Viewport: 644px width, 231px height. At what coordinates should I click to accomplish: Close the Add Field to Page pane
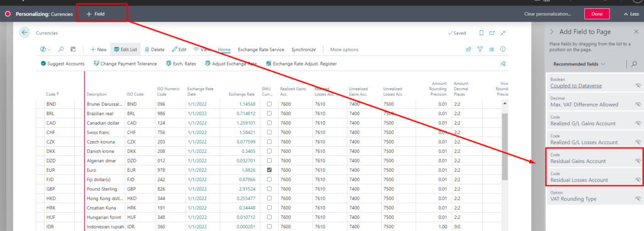point(636,31)
